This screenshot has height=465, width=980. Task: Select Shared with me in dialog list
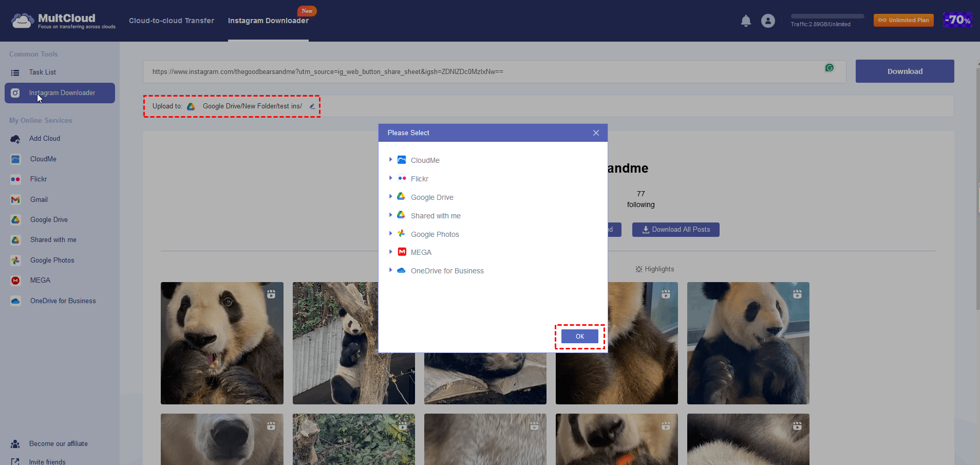coord(436,216)
